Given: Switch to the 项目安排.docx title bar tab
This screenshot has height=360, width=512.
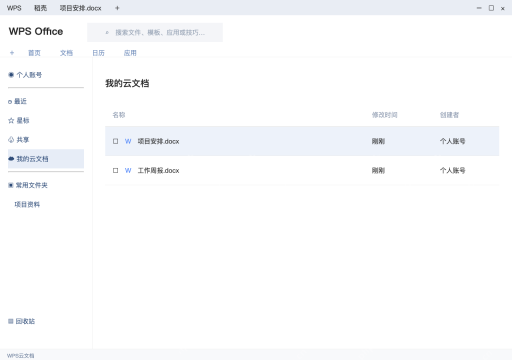Looking at the screenshot, I should tap(80, 8).
